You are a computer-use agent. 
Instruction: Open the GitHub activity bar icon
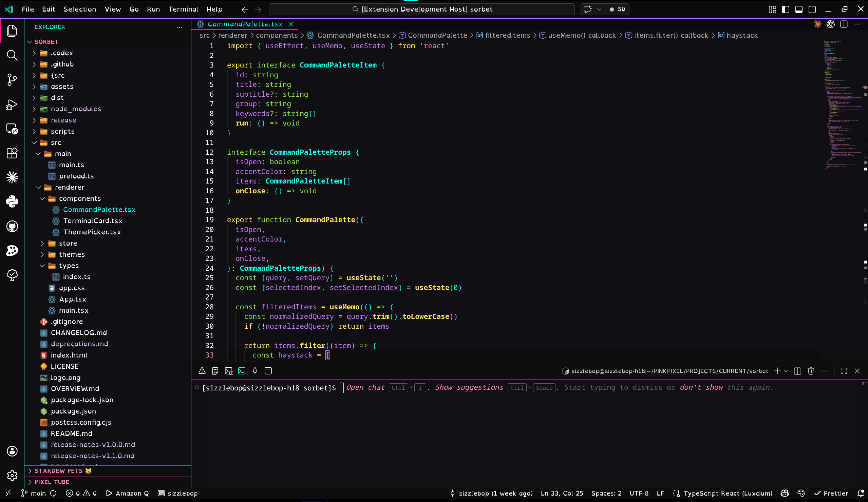[x=12, y=226]
